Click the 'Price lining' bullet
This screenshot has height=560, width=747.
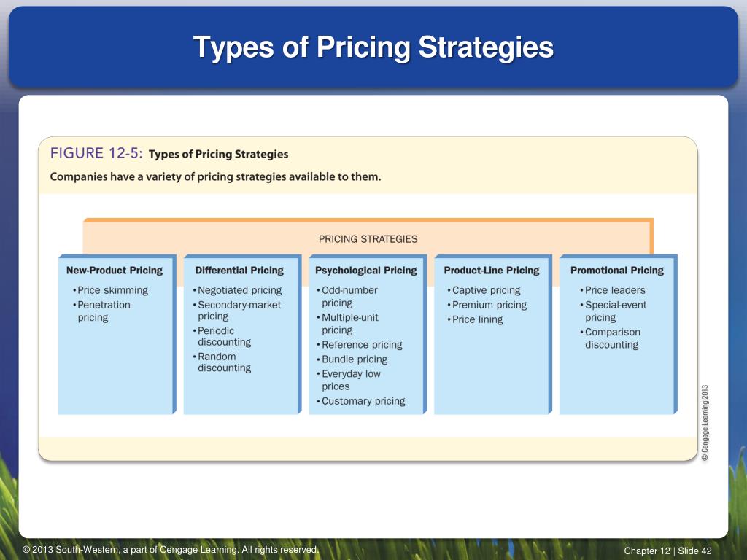click(x=475, y=319)
